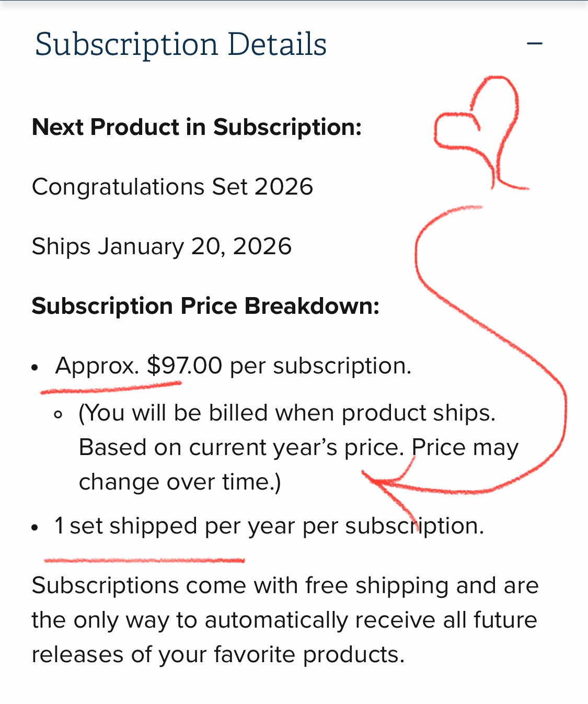The image size is (588, 704).
Task: Click 'You will be billed when product ships' note
Action: pos(287,413)
